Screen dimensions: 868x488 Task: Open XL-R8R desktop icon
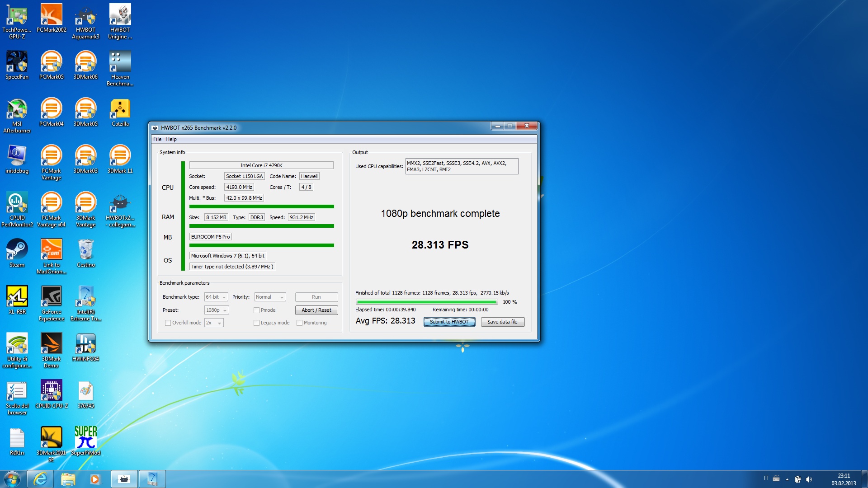tap(17, 300)
